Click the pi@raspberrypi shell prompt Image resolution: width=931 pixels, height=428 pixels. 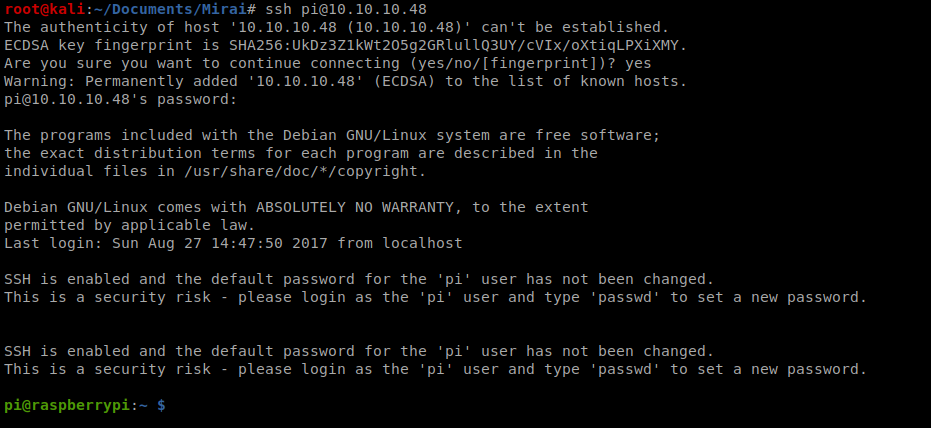pos(85,405)
